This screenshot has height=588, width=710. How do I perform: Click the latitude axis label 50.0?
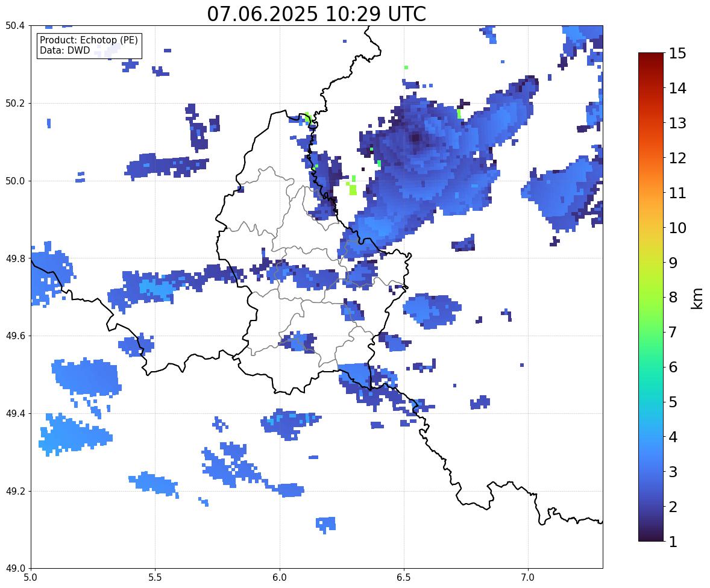click(x=15, y=181)
